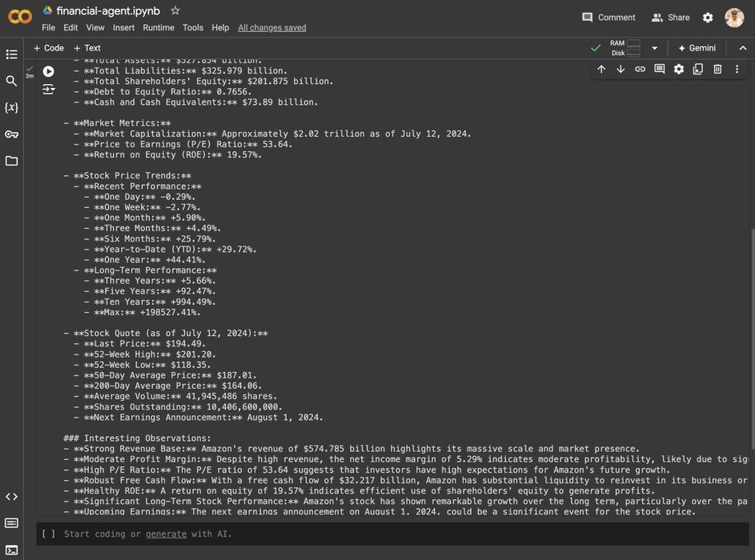Open the Insert menu
The image size is (755, 560).
pos(123,27)
